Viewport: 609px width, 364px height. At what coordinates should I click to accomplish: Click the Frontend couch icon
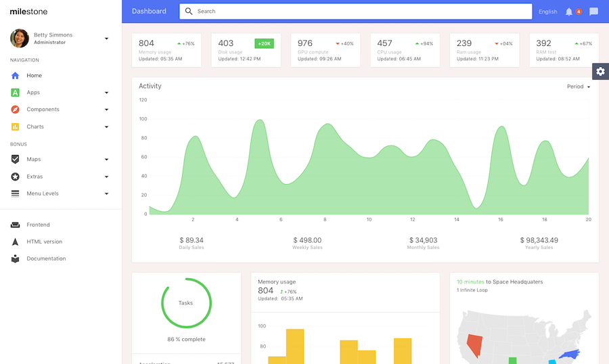pyautogui.click(x=15, y=225)
